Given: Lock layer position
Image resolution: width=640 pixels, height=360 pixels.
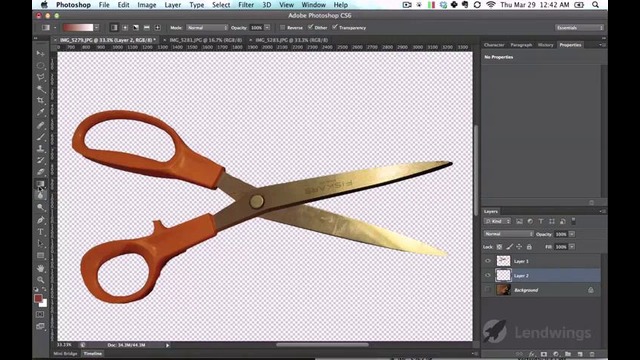Looking at the screenshot, I should pos(519,247).
